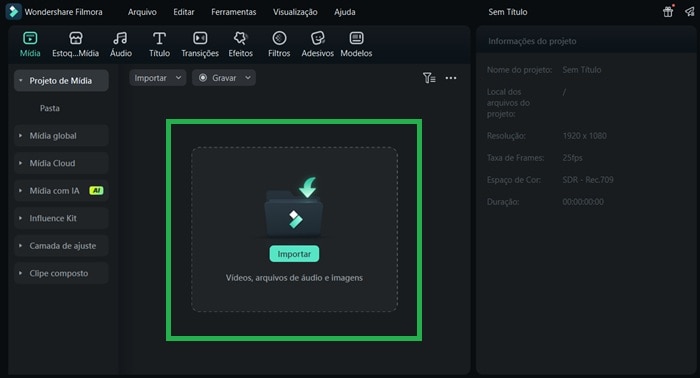Open the Editar menu

click(183, 12)
